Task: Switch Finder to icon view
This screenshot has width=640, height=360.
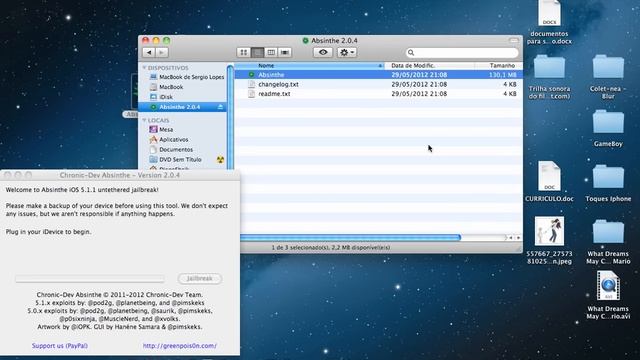Action: tap(244, 52)
